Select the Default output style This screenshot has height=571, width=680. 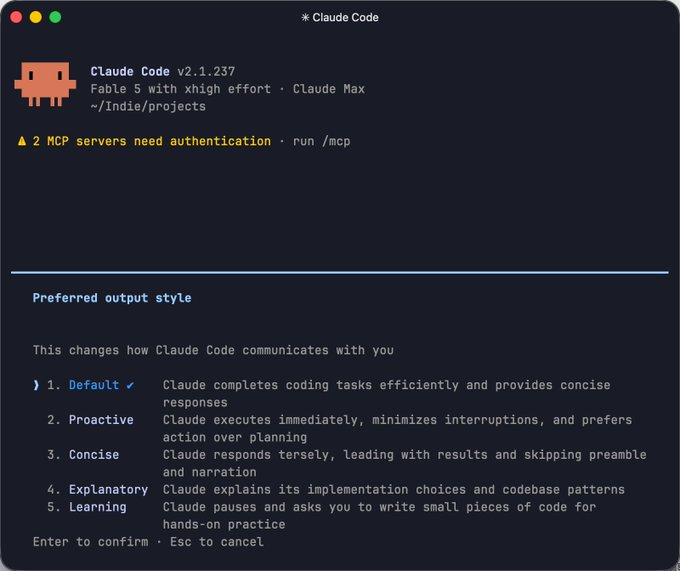pyautogui.click(x=94, y=385)
